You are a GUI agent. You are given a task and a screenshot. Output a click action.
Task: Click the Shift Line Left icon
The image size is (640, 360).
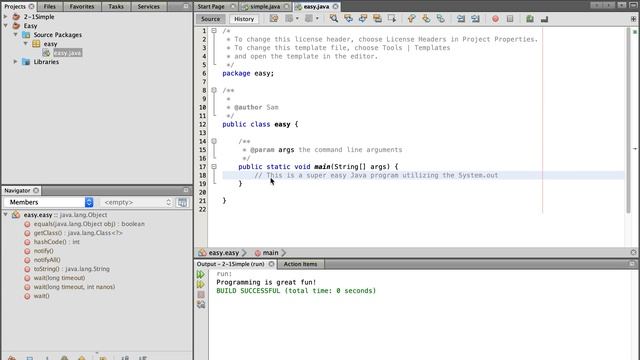(x=461, y=19)
